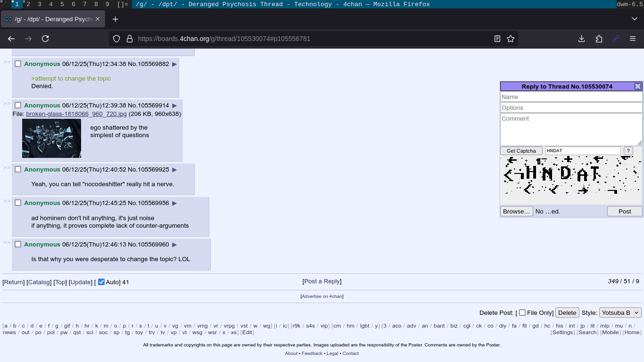Open post menu arrow for No.105569956
The image size is (644, 362).
(x=174, y=203)
